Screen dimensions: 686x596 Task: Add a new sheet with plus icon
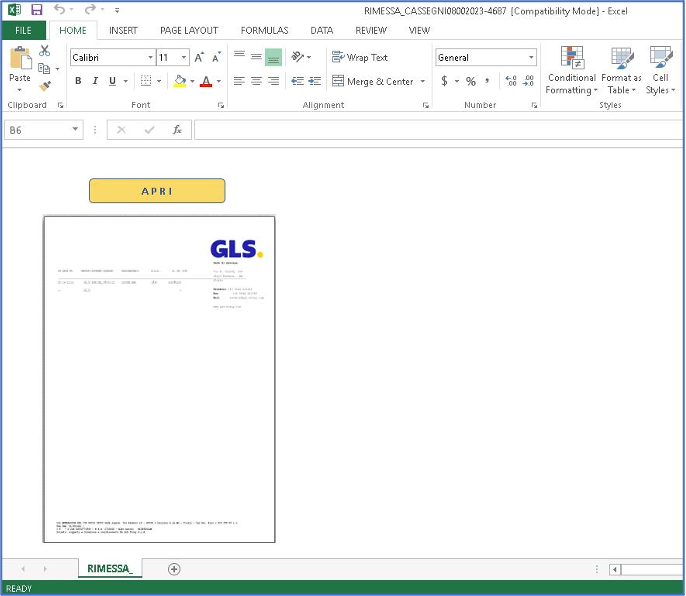coord(174,569)
